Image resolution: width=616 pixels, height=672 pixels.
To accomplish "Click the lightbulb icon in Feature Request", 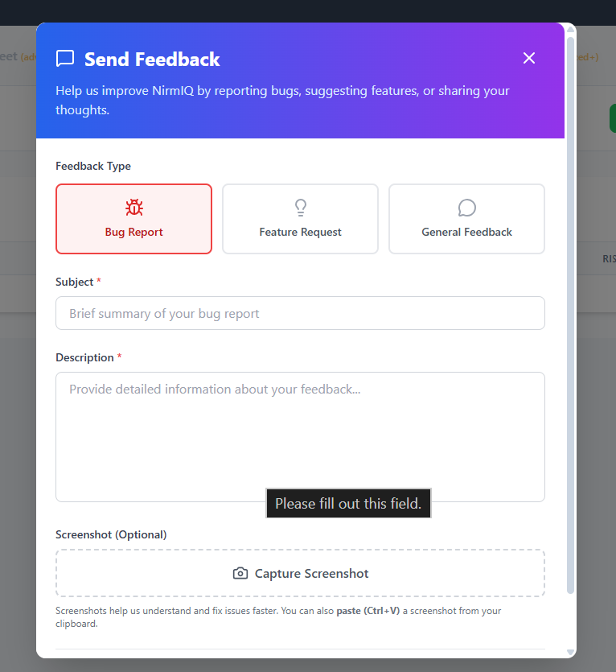I will point(301,208).
